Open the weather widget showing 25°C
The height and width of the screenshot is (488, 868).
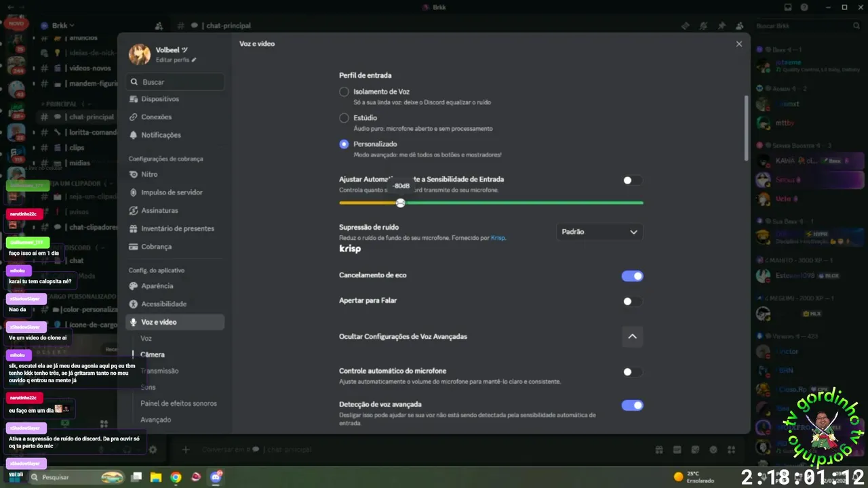coord(694,477)
